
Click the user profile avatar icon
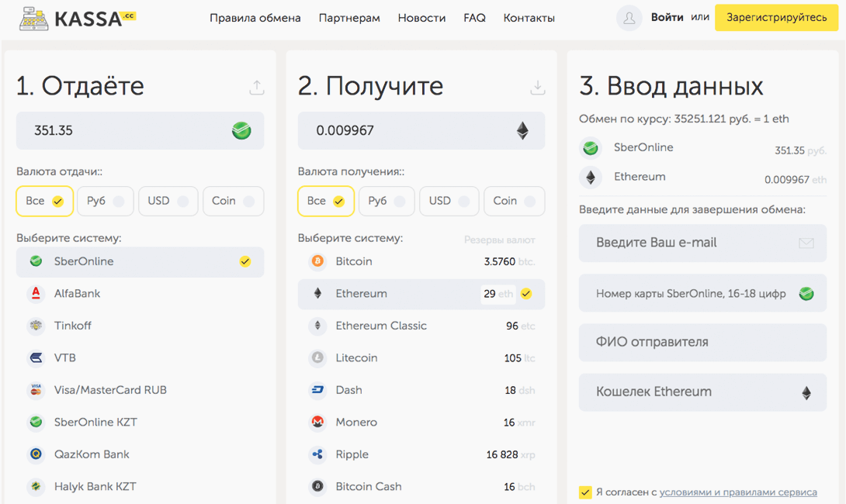point(629,18)
